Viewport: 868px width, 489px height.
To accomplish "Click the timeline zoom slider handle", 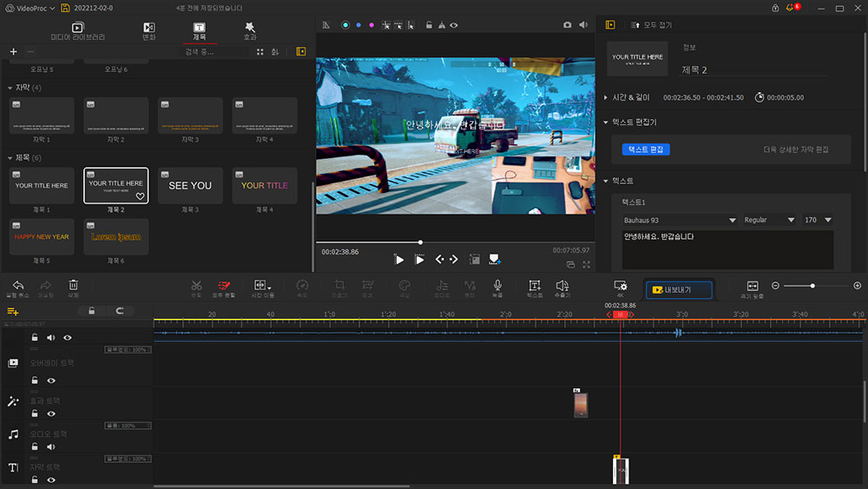I will pos(812,286).
